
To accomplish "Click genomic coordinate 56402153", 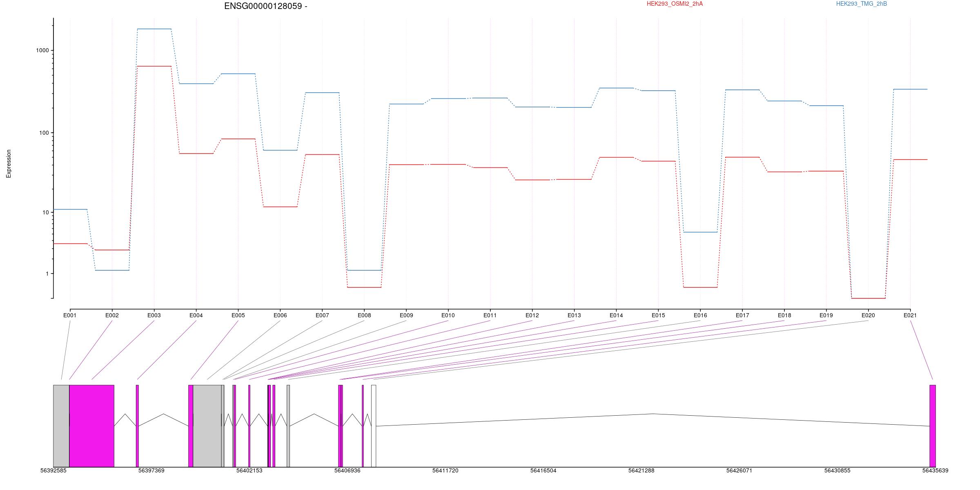I will pos(249,470).
